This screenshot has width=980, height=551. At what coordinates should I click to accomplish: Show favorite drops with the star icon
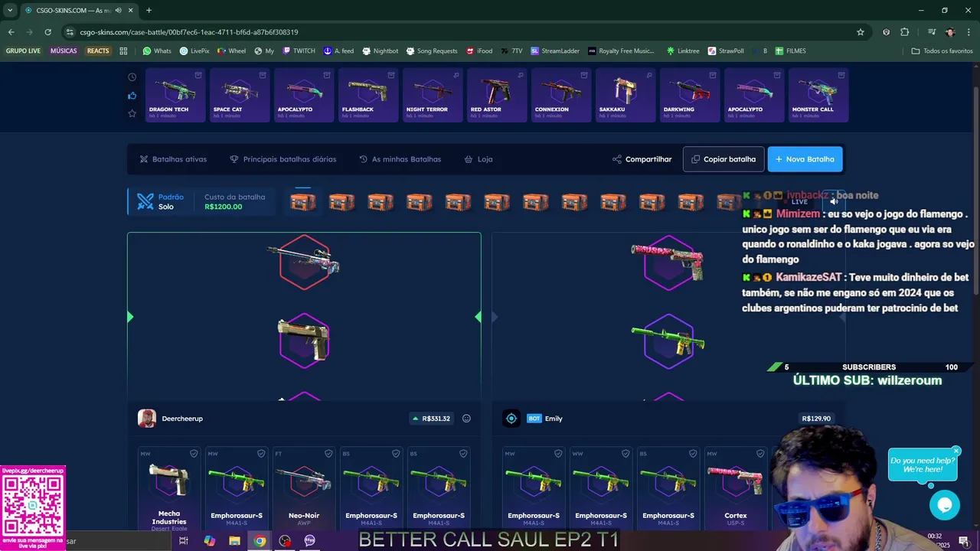pos(132,113)
